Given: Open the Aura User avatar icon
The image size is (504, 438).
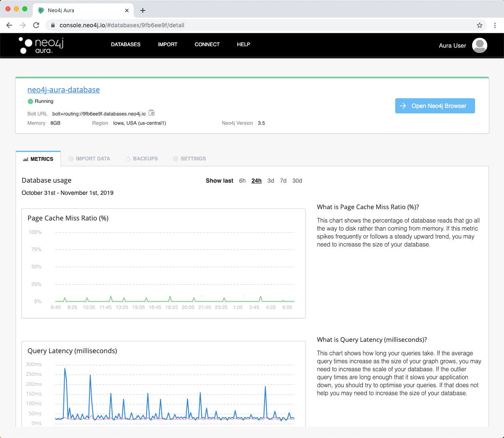Looking at the screenshot, I should tap(480, 45).
